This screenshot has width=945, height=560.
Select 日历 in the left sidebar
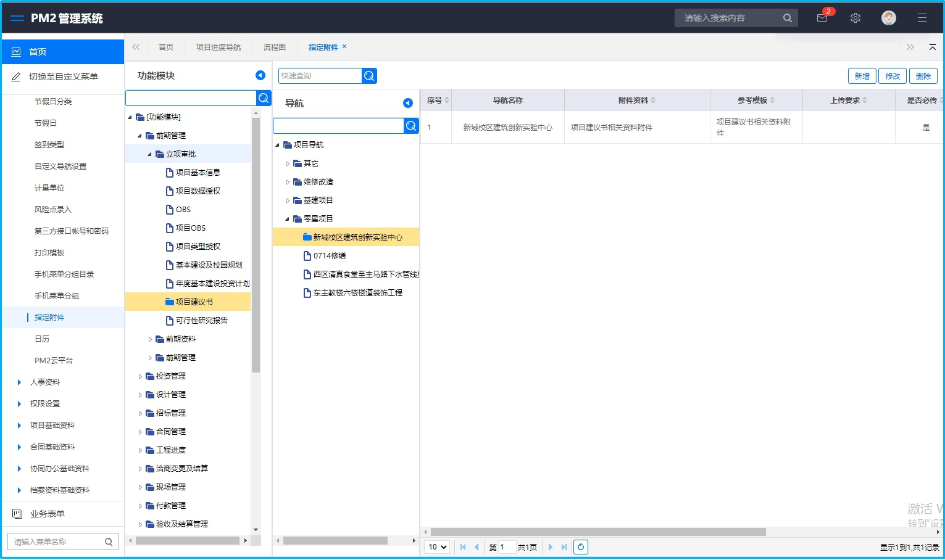pyautogui.click(x=42, y=339)
